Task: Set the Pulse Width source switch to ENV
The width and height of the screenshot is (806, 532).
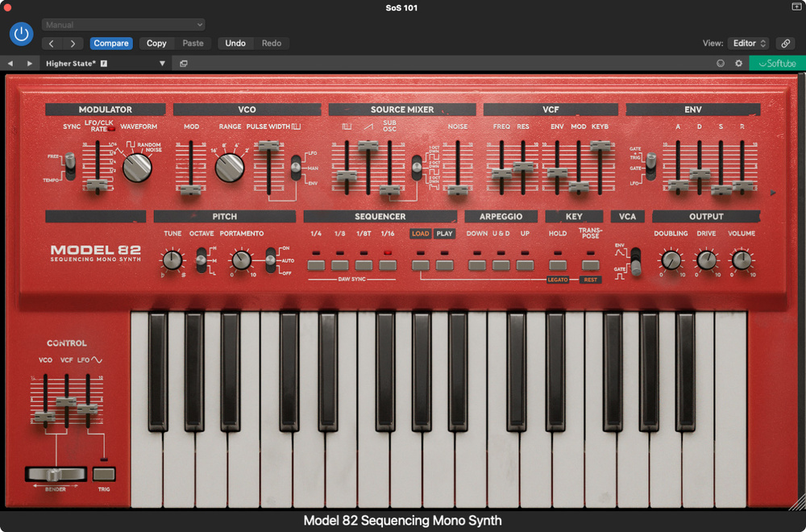Action: tap(296, 176)
